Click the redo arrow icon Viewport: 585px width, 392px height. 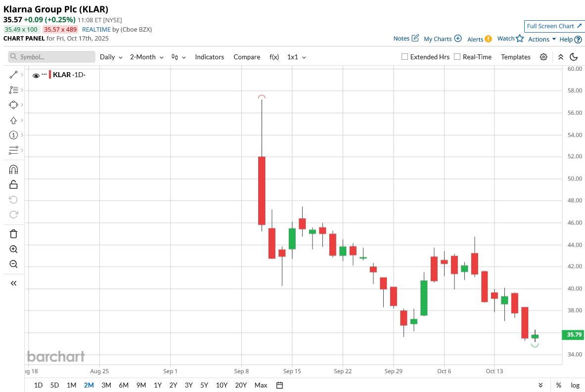pyautogui.click(x=13, y=215)
